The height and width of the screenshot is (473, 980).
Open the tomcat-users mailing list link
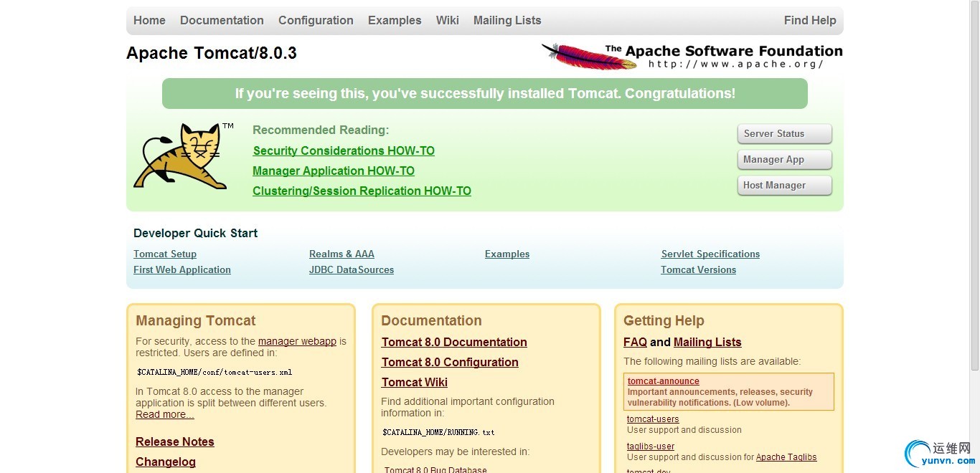click(653, 419)
